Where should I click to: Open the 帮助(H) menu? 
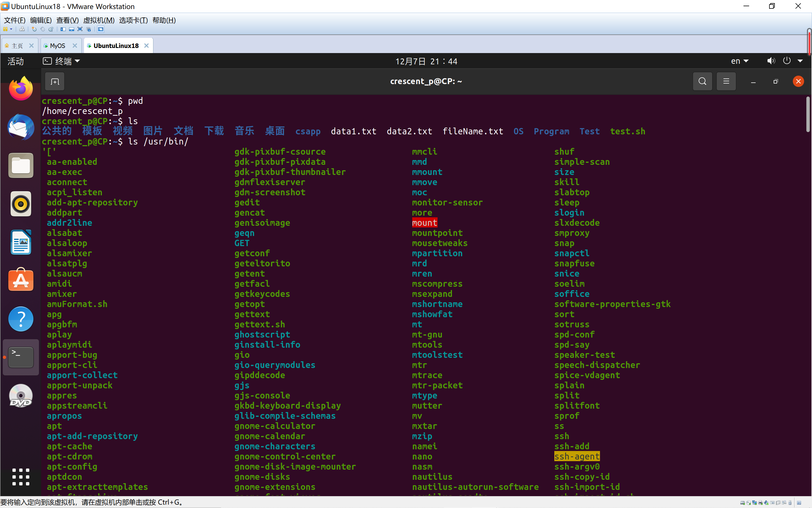pos(164,20)
